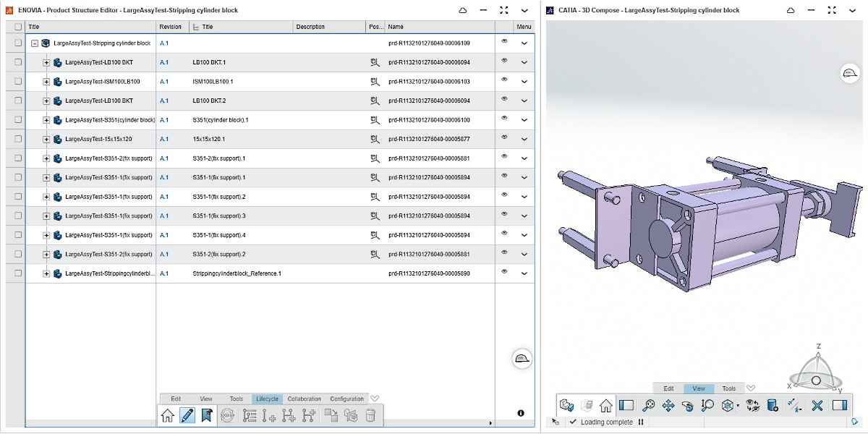868x434 pixels.
Task: Click position icon for ISM100LB100.1 row
Action: coord(375,82)
